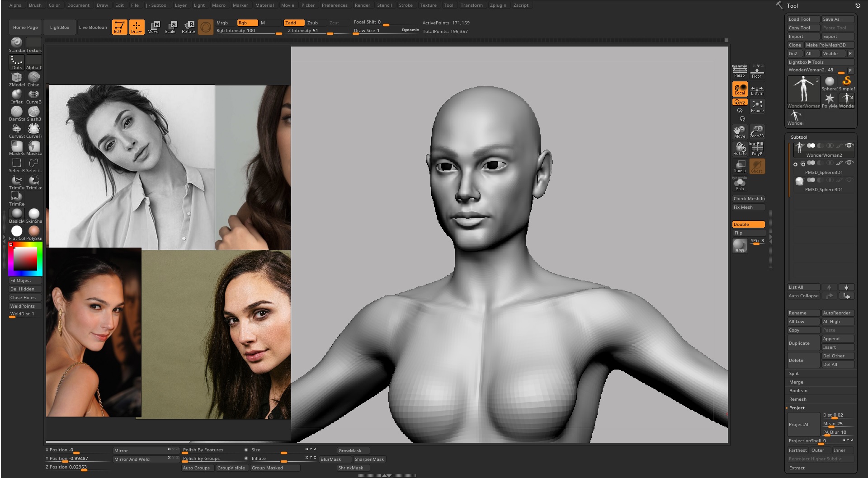Expand the Remesh subpalette
868x478 pixels.
coord(797,399)
